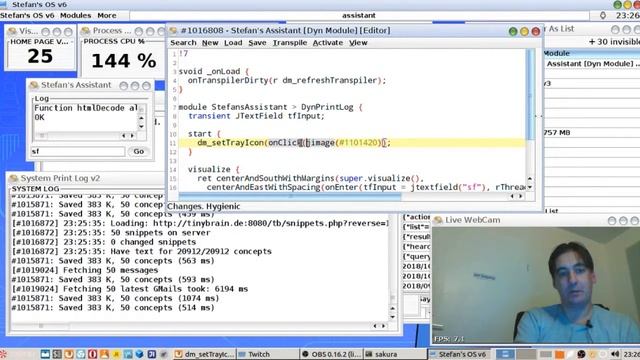Switch to the sakura taskbar window

pos(395,354)
